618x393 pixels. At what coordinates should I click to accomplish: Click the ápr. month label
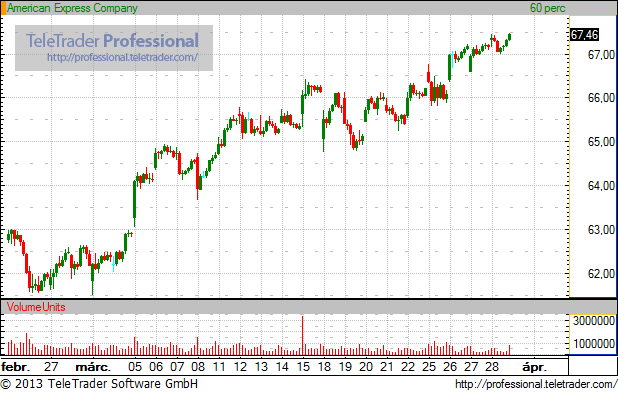pos(534,367)
